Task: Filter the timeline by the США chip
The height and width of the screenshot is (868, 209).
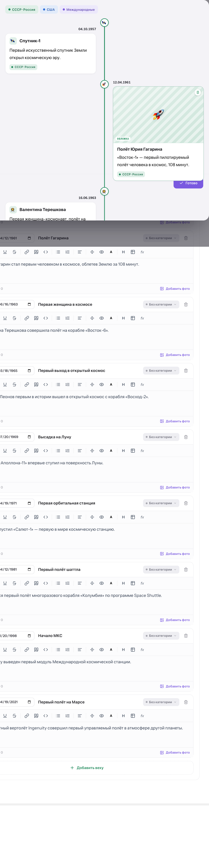Action: [49, 9]
